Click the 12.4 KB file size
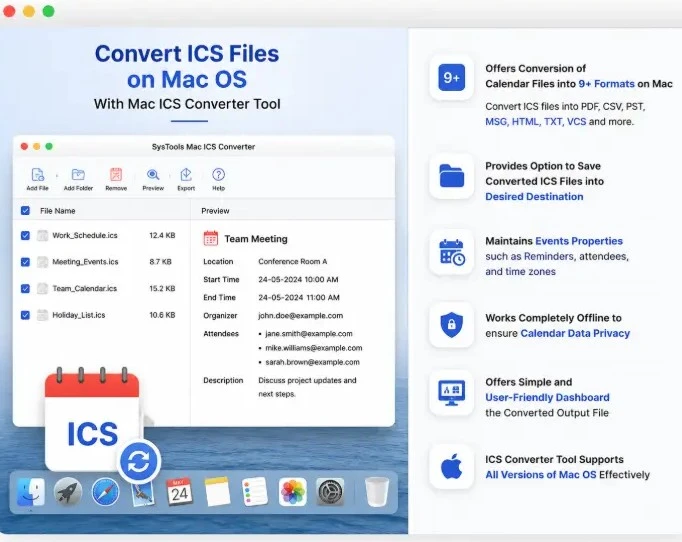 pyautogui.click(x=162, y=235)
